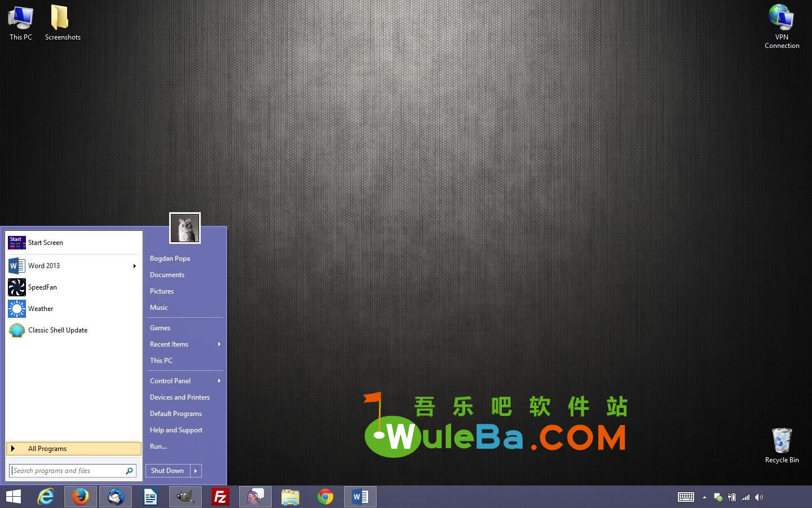
Task: Switch to GIMP on the taskbar
Action: [x=186, y=497]
